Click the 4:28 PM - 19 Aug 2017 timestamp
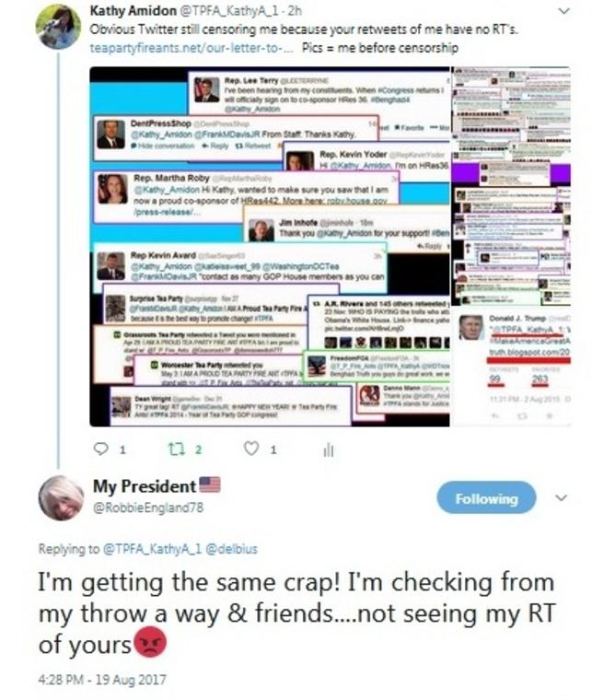592x700 pixels. coord(102,680)
